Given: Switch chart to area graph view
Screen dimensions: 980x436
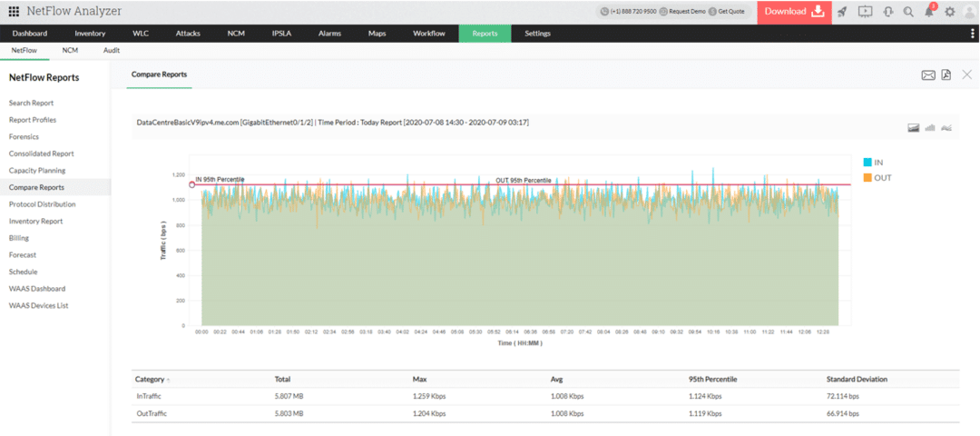Looking at the screenshot, I should (x=914, y=128).
